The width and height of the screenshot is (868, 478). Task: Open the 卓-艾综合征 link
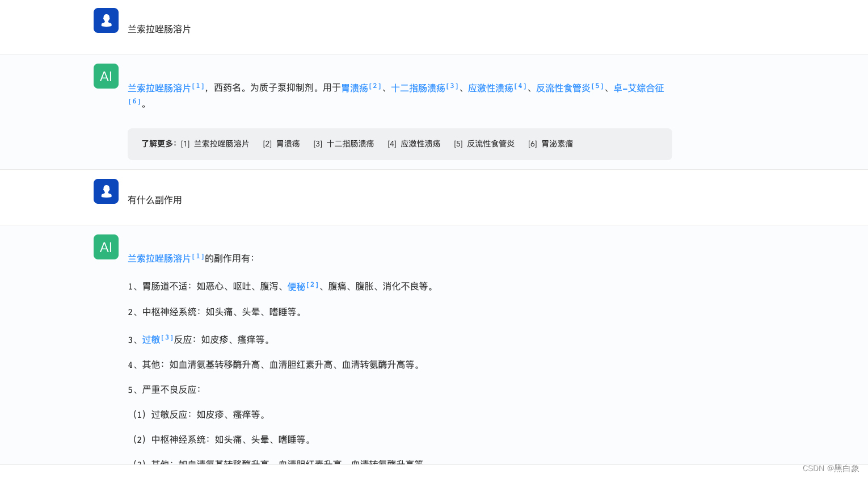(639, 88)
